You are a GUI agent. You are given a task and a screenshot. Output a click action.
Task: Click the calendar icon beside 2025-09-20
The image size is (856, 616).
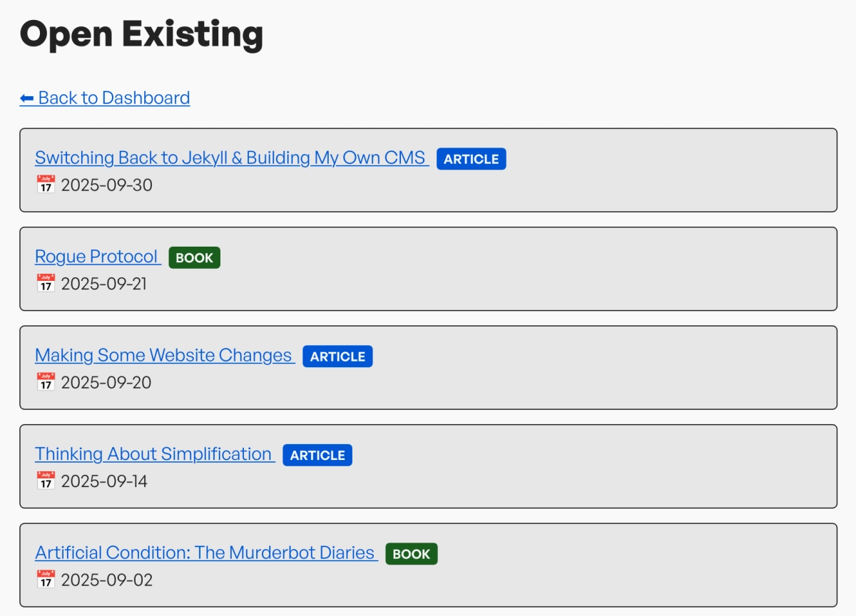pos(46,382)
